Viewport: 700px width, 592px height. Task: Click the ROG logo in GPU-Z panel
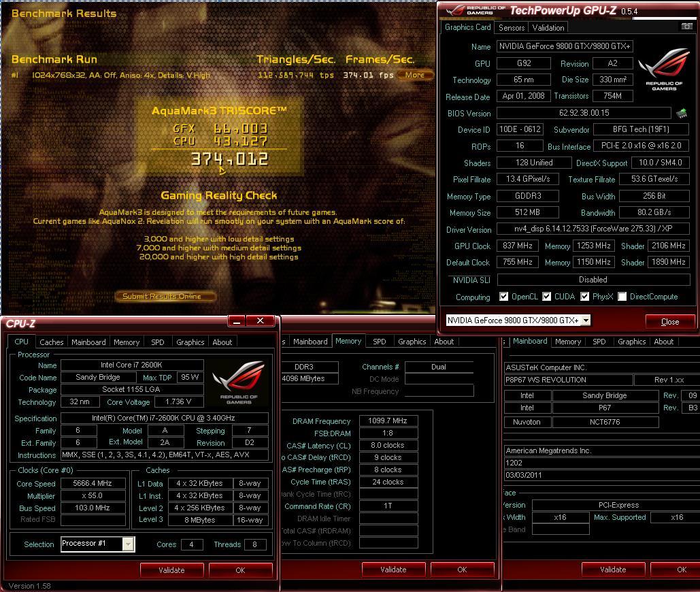coord(664,69)
